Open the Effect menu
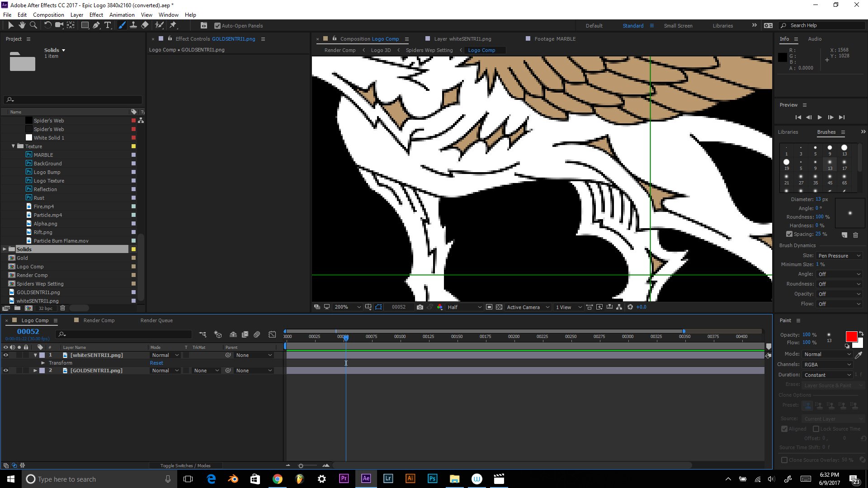 tap(96, 14)
